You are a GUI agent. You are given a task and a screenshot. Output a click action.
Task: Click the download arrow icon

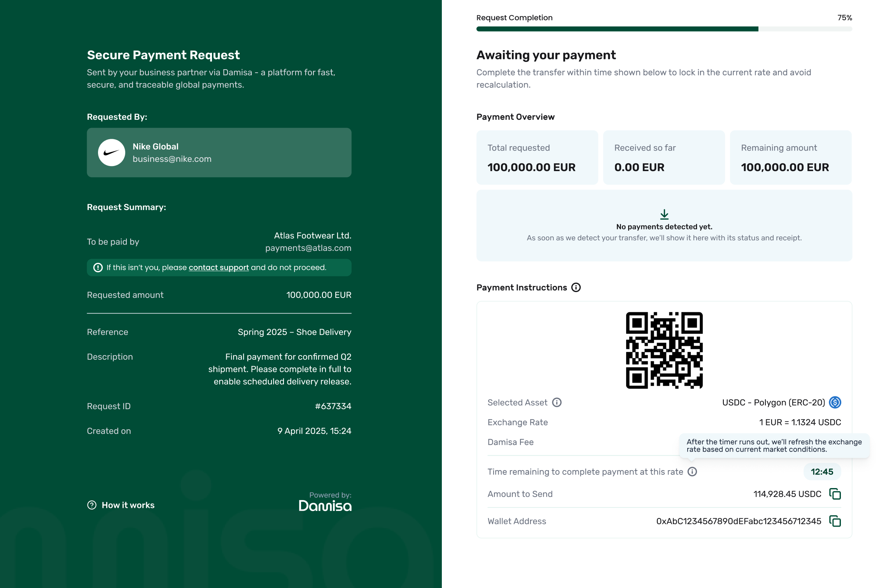click(x=664, y=214)
